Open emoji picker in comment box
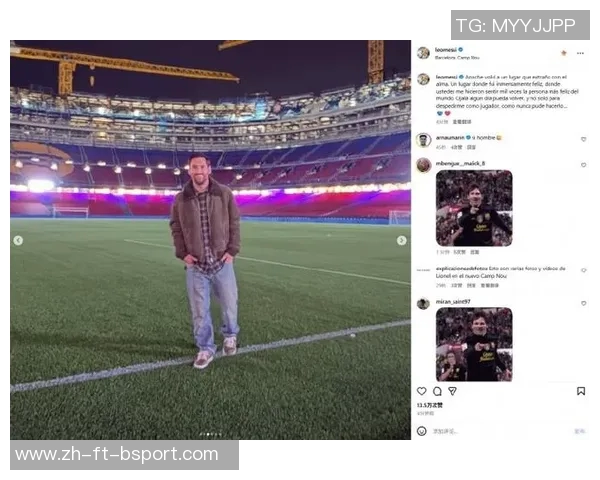The height and width of the screenshot is (480, 600). pyautogui.click(x=422, y=431)
